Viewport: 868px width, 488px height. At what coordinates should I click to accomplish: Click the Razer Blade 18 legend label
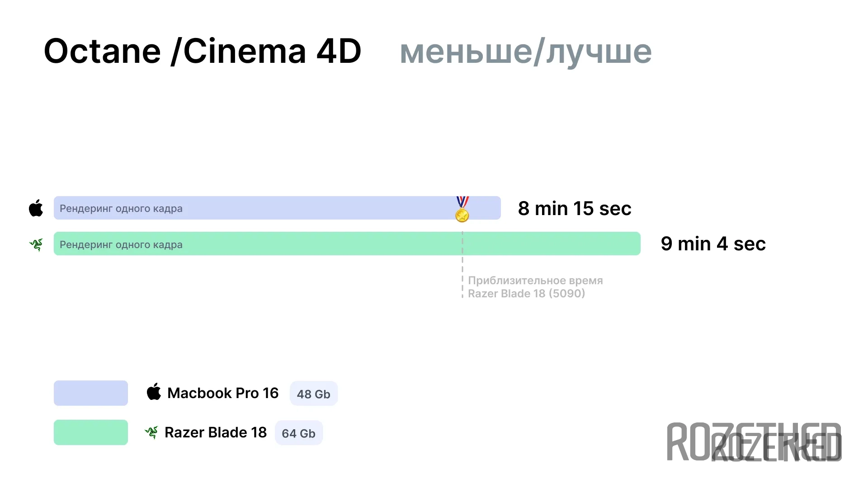click(216, 432)
